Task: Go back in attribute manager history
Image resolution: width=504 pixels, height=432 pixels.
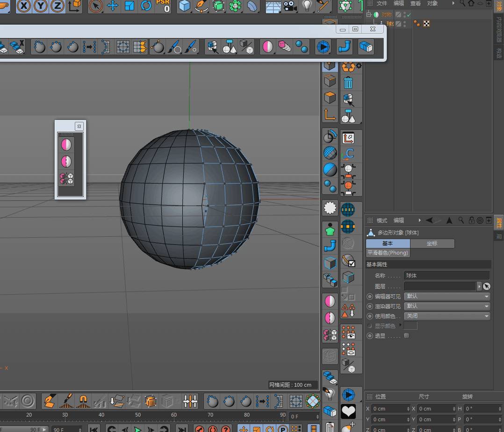Action: pyautogui.click(x=429, y=220)
